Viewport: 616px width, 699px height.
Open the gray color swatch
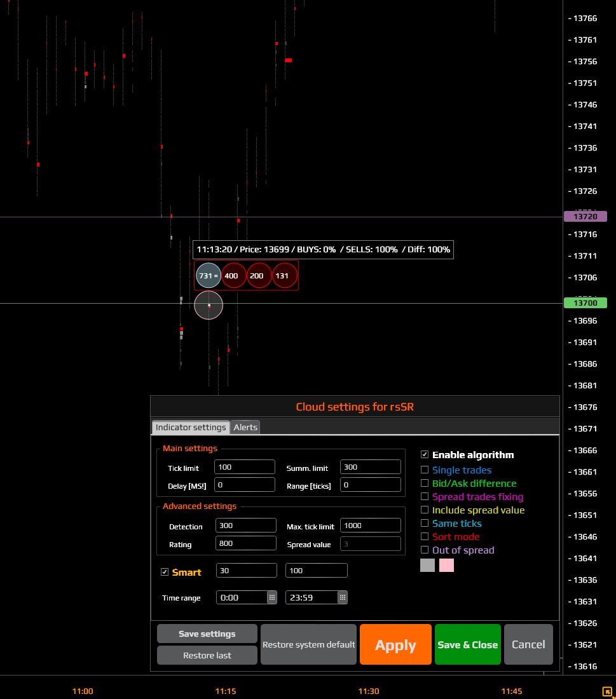coord(427,565)
